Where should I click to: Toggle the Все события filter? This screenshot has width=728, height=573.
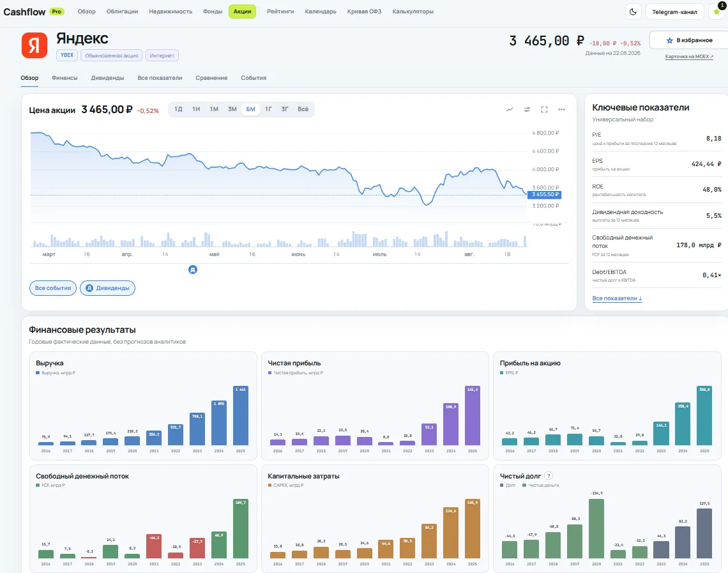coord(53,288)
